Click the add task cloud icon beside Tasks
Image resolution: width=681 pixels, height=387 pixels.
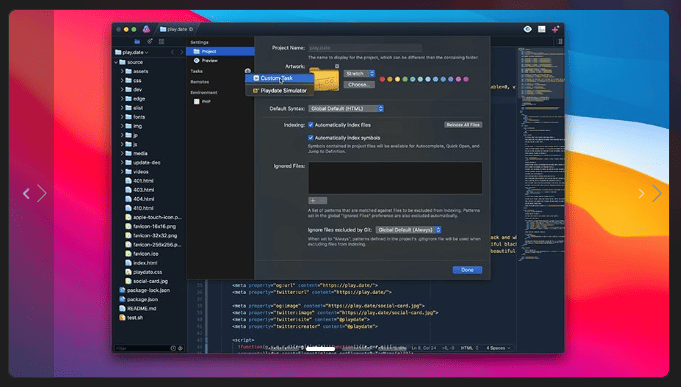(x=248, y=71)
